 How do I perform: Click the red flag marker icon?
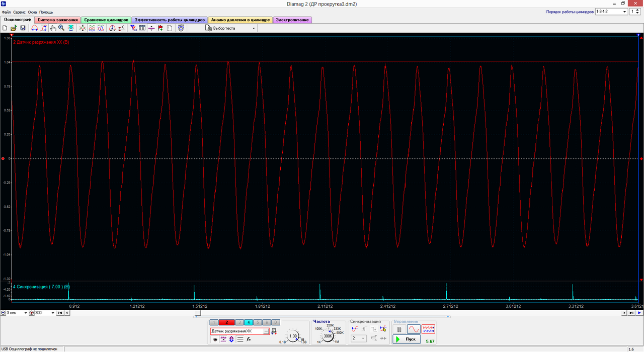coord(160,28)
